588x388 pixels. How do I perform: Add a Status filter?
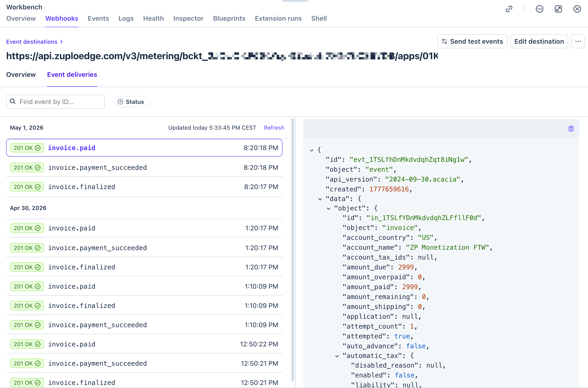(133, 102)
